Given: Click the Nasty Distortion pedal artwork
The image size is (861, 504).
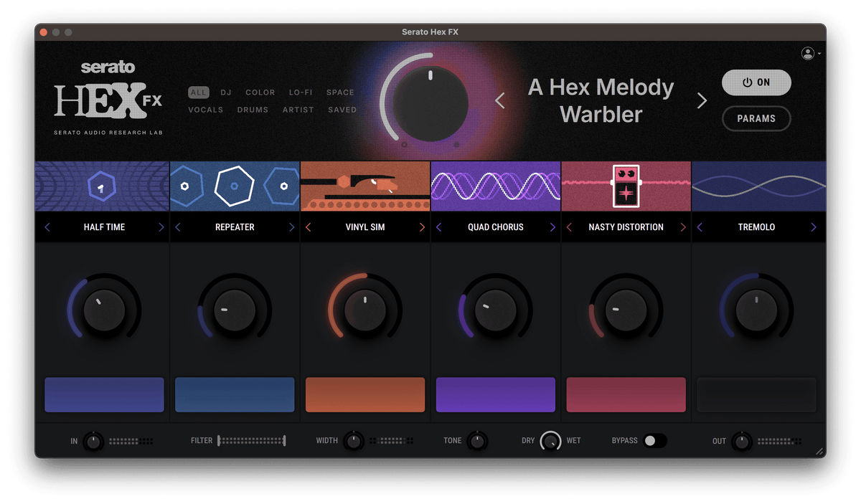Looking at the screenshot, I should click(626, 186).
